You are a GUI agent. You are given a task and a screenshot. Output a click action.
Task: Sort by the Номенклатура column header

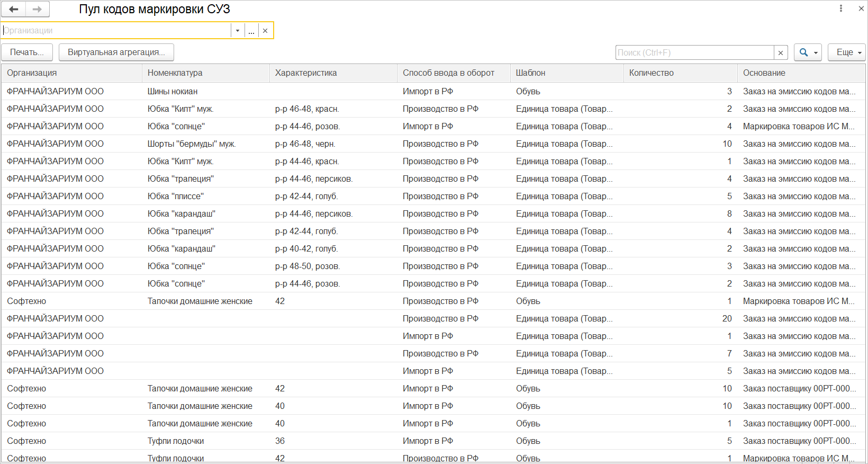(206, 73)
